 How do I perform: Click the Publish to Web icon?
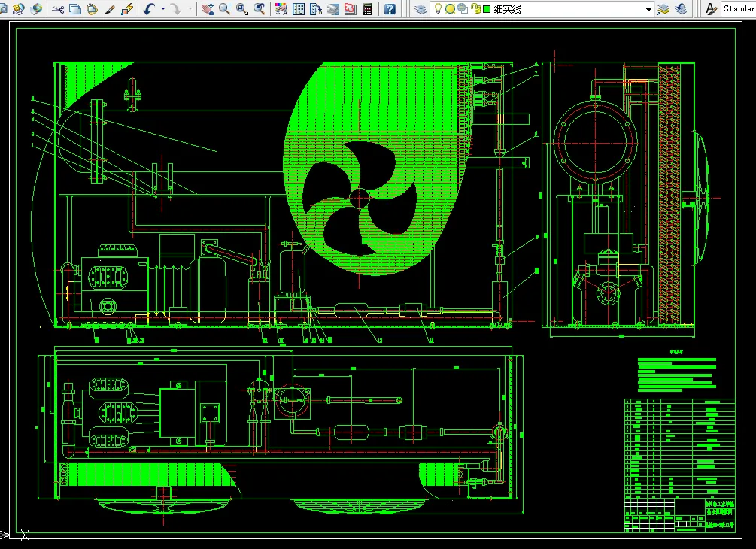(19, 9)
